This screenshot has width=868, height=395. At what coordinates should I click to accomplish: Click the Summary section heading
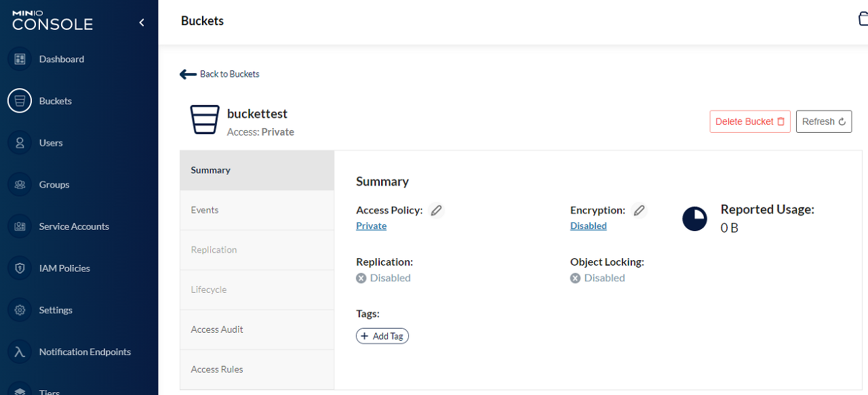pos(382,182)
